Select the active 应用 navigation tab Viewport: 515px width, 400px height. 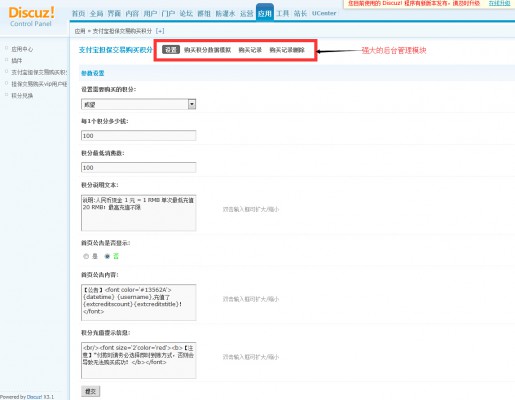(x=265, y=13)
